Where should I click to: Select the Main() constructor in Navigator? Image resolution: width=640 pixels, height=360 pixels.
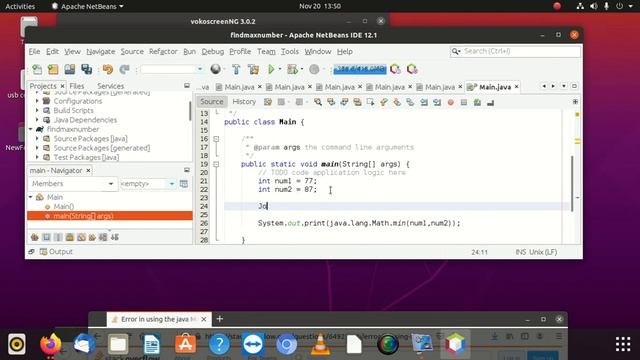(64, 207)
